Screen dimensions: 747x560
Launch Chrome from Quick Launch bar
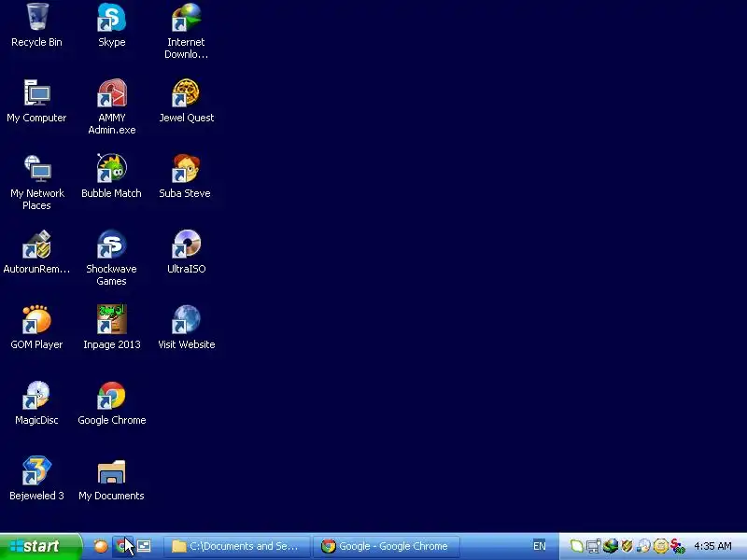122,546
